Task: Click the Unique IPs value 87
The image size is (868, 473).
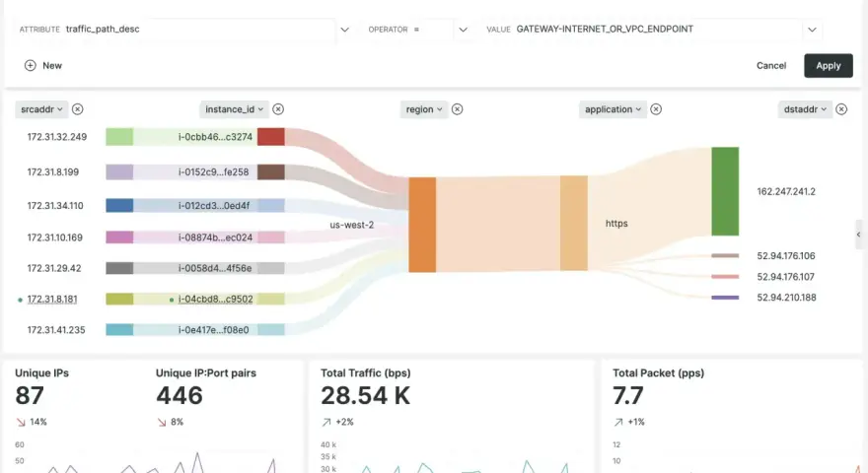Action: pyautogui.click(x=30, y=395)
